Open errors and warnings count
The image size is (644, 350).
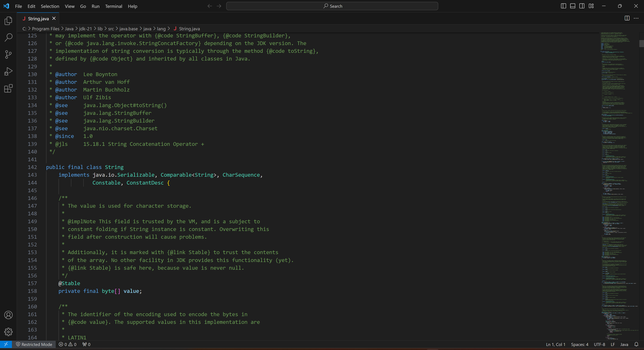(67, 344)
